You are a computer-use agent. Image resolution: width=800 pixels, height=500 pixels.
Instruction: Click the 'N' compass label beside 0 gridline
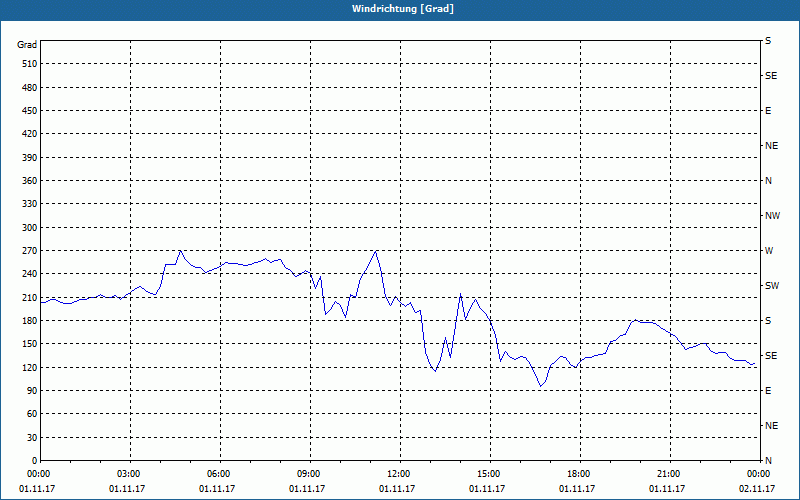tap(768, 461)
